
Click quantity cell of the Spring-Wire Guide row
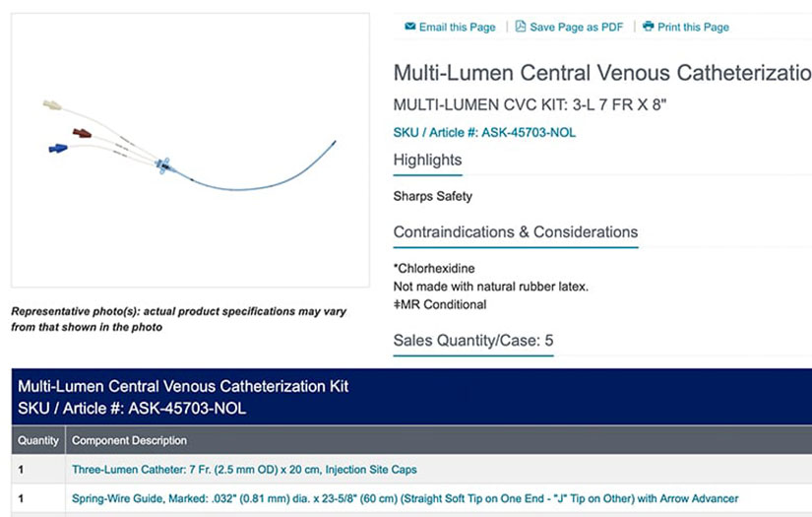(x=38, y=498)
